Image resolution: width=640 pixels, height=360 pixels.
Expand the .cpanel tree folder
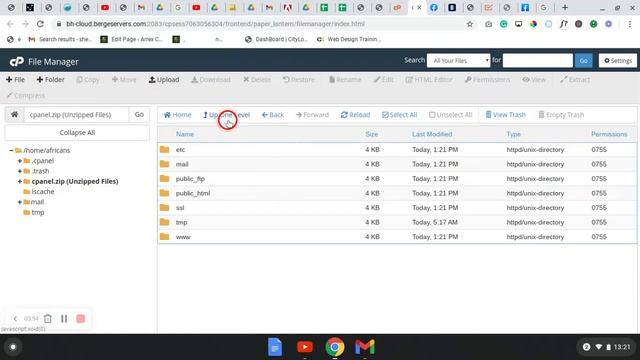pyautogui.click(x=20, y=161)
